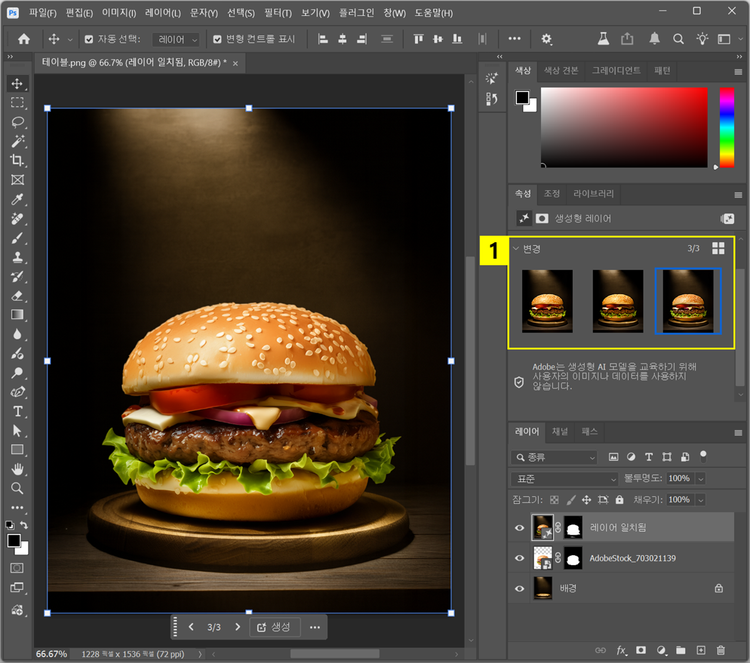Select the Hand tool
The height and width of the screenshot is (663, 750).
click(17, 469)
